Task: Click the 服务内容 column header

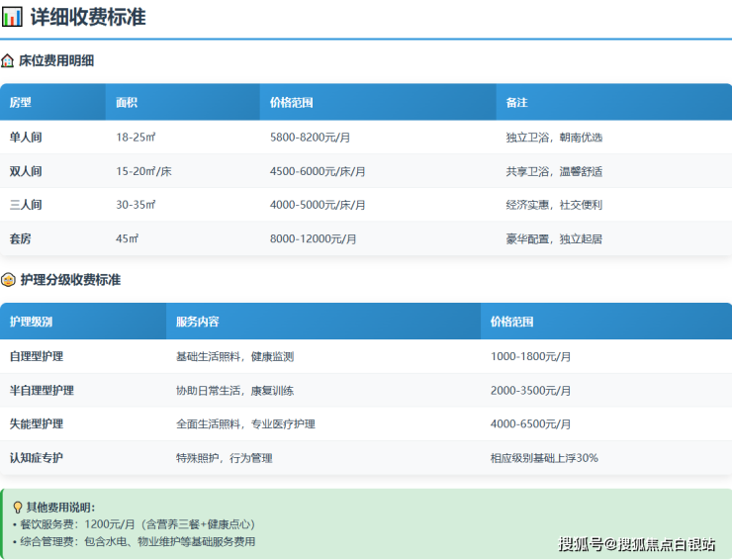Action: coord(197,322)
